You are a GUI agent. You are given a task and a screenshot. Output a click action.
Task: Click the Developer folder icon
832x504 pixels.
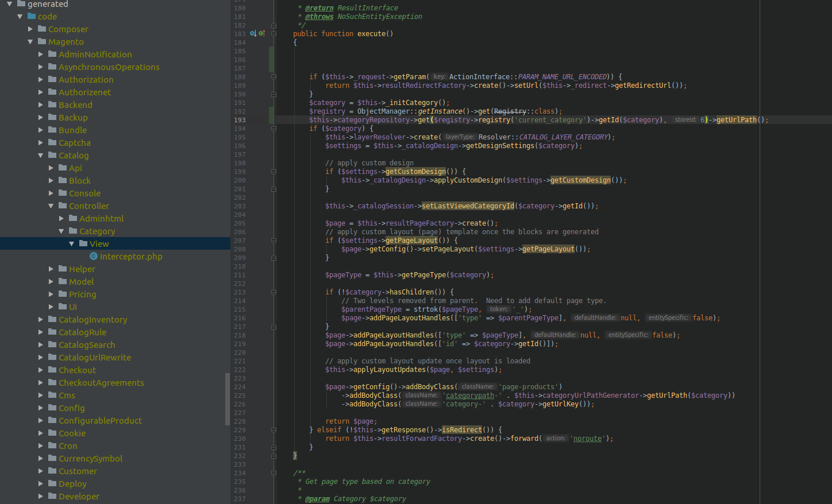pos(52,496)
